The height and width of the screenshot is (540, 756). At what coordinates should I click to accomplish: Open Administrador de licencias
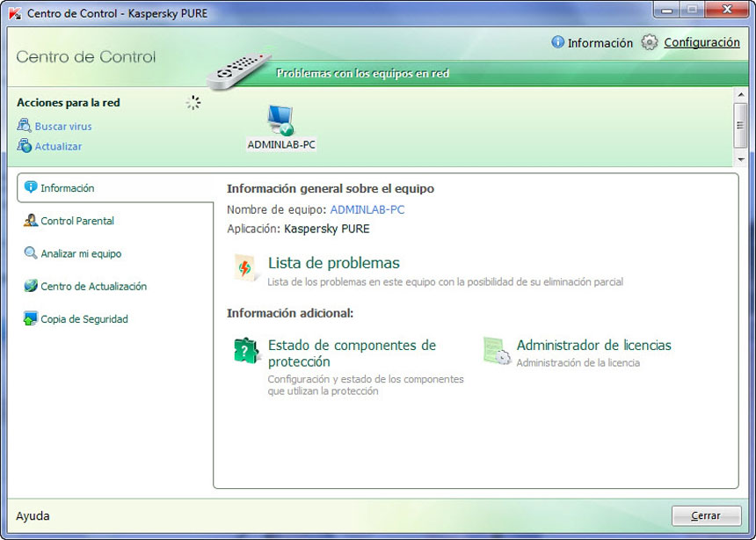click(594, 345)
